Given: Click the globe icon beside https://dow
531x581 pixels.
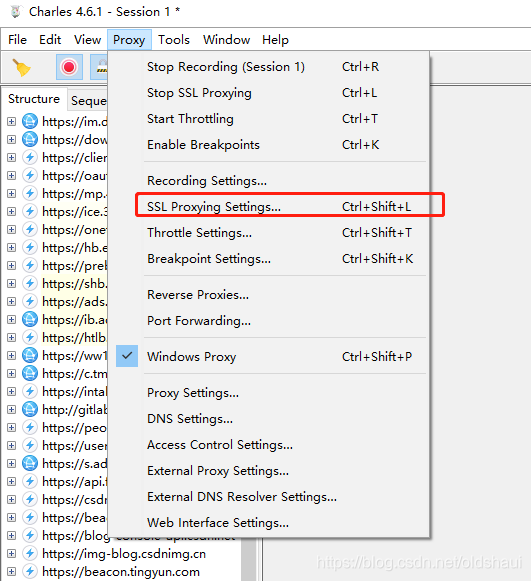Looking at the screenshot, I should 30,139.
